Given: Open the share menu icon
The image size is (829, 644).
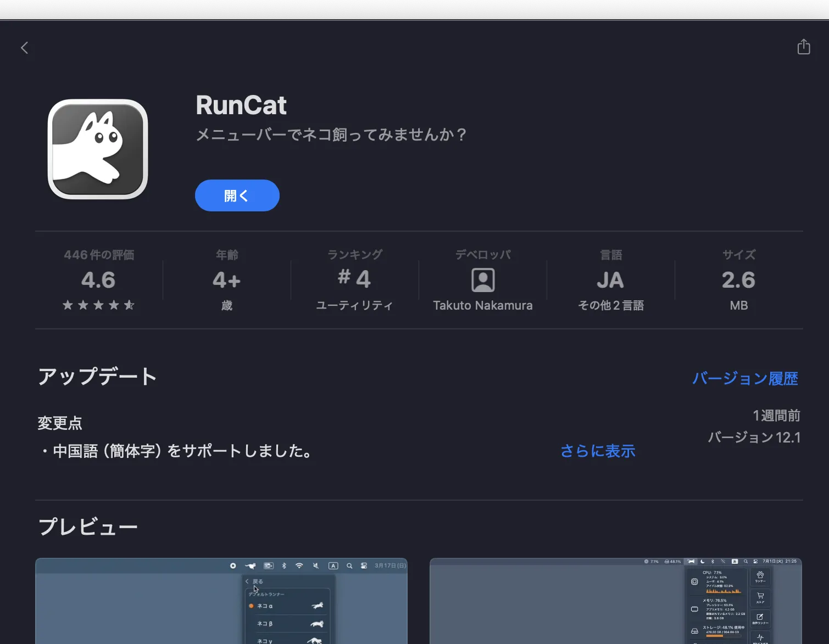Looking at the screenshot, I should [x=804, y=47].
